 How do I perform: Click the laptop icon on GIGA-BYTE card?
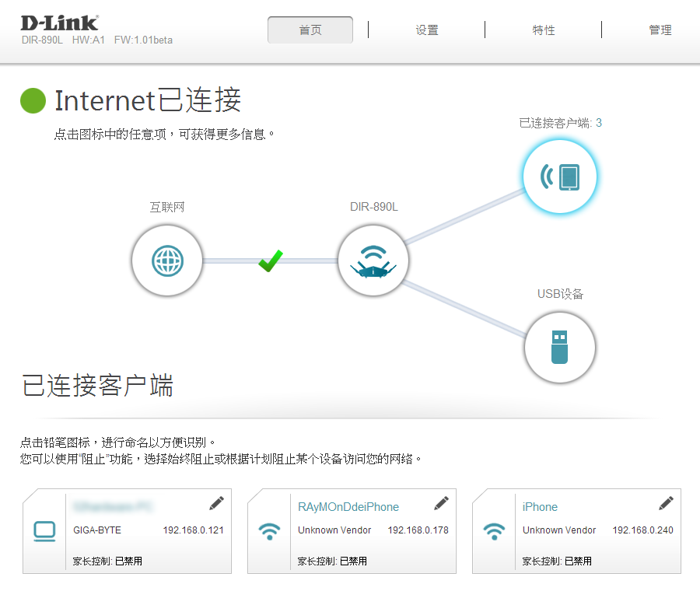click(x=44, y=531)
